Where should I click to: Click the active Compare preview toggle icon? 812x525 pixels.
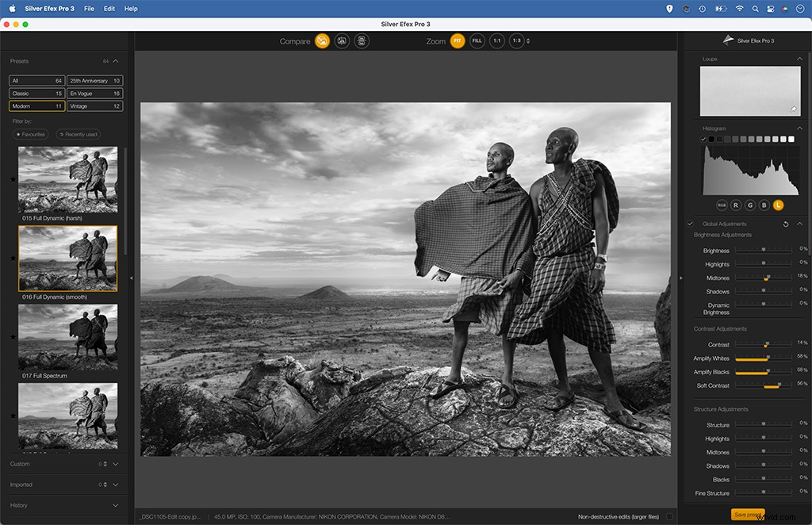321,40
